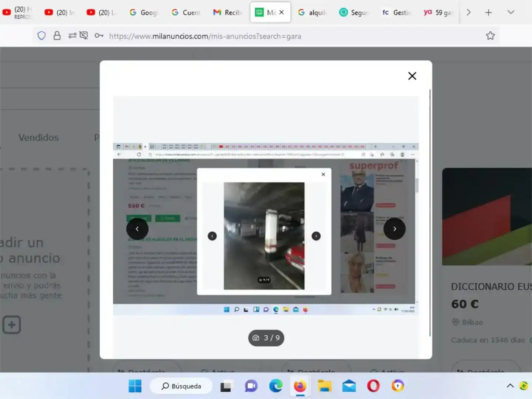Switch to the 'Goog' Google tab
This screenshot has width=532, height=399.
coord(144,12)
